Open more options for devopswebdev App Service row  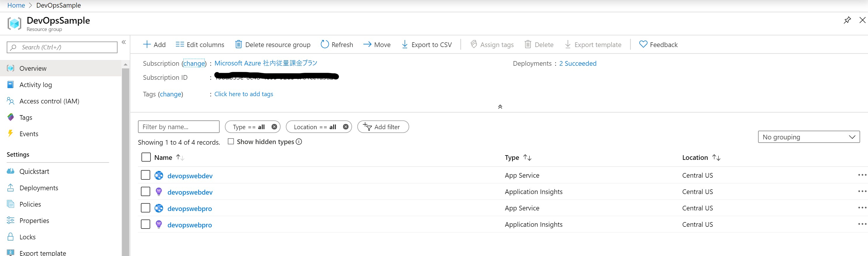[x=862, y=175]
